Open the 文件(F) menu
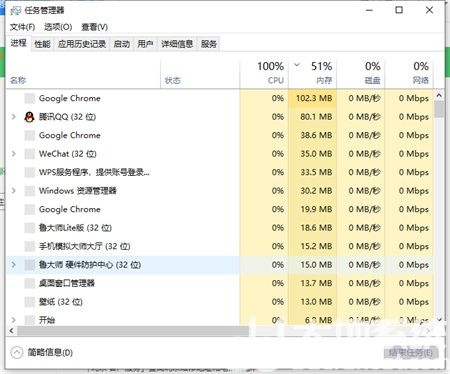This screenshot has height=374, width=450. click(22, 27)
